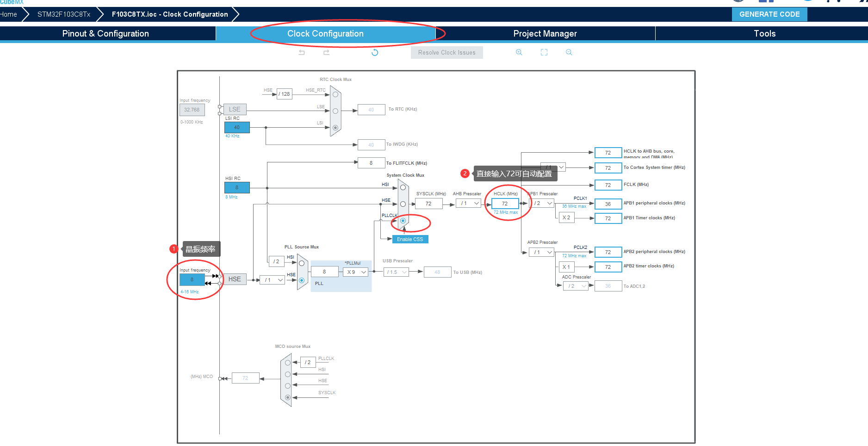Open the HSE /1 prescaler dropdown
This screenshot has height=446, width=868.
(x=273, y=280)
